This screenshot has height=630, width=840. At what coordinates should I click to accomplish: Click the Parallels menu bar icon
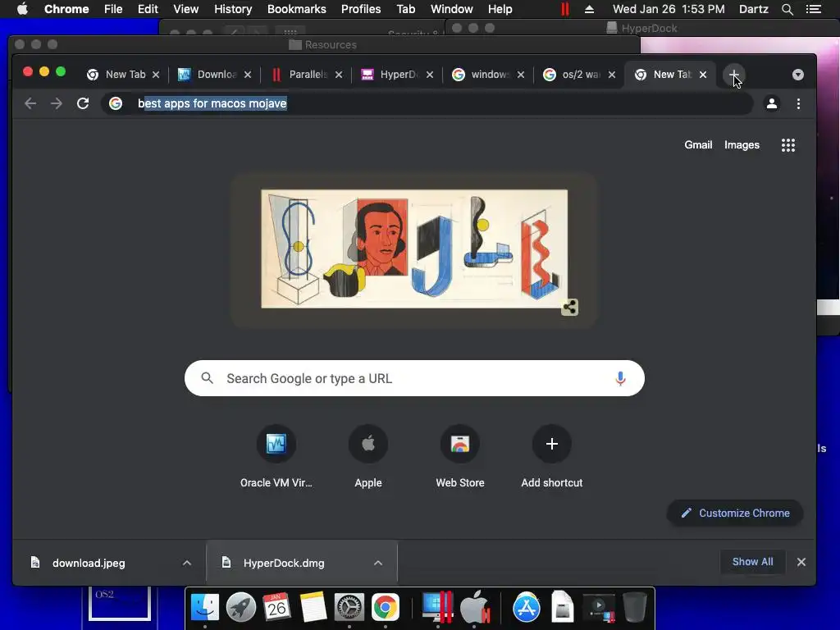[564, 9]
